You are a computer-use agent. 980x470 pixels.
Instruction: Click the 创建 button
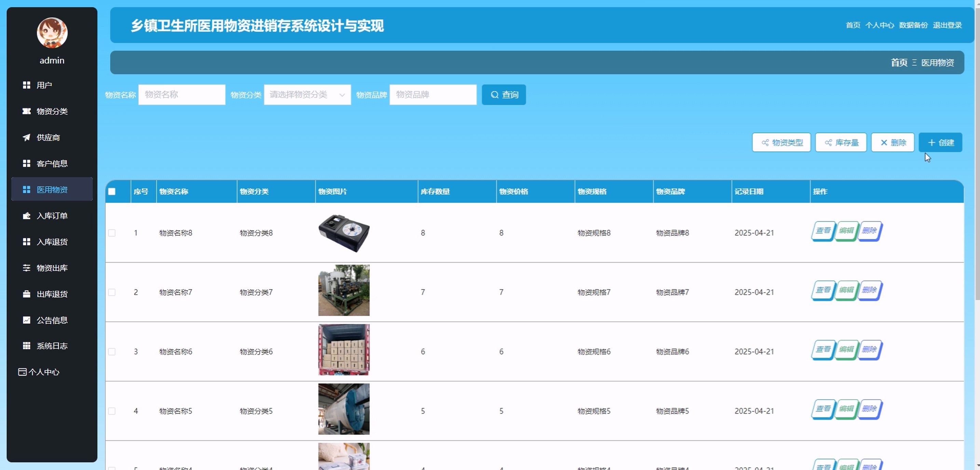[940, 142]
